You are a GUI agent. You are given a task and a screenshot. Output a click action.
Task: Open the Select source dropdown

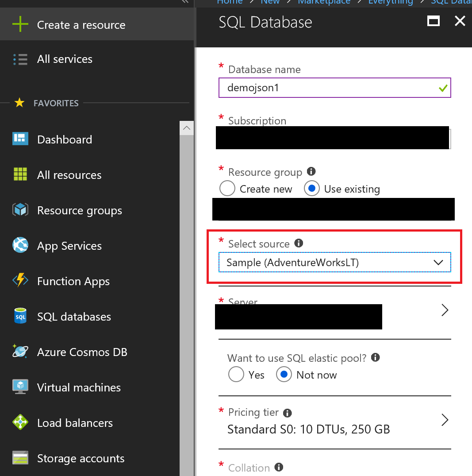pos(334,262)
